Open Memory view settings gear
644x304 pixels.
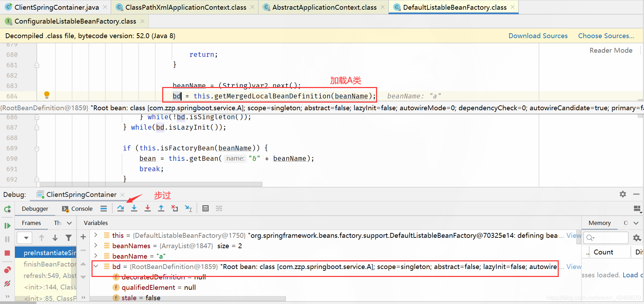[637, 238]
